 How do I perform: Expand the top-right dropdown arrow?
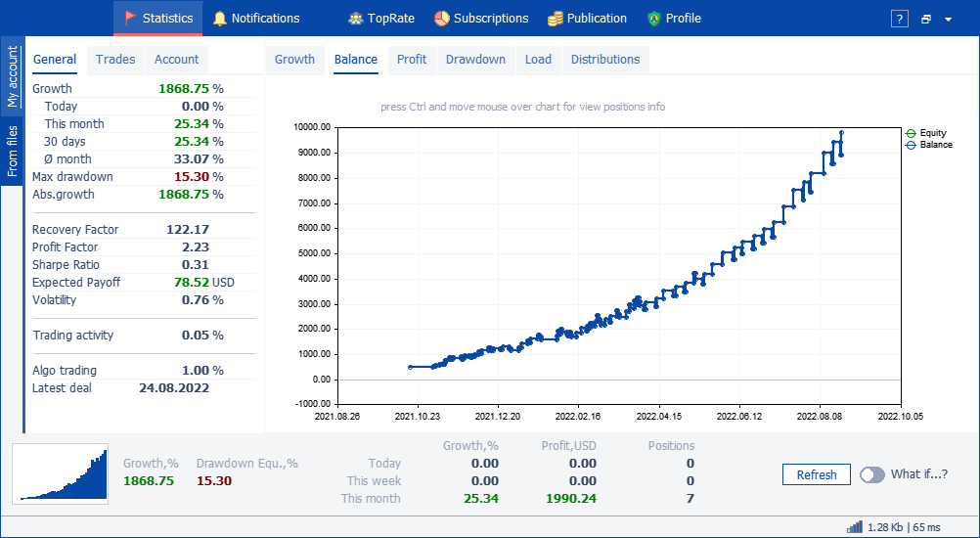[x=948, y=20]
